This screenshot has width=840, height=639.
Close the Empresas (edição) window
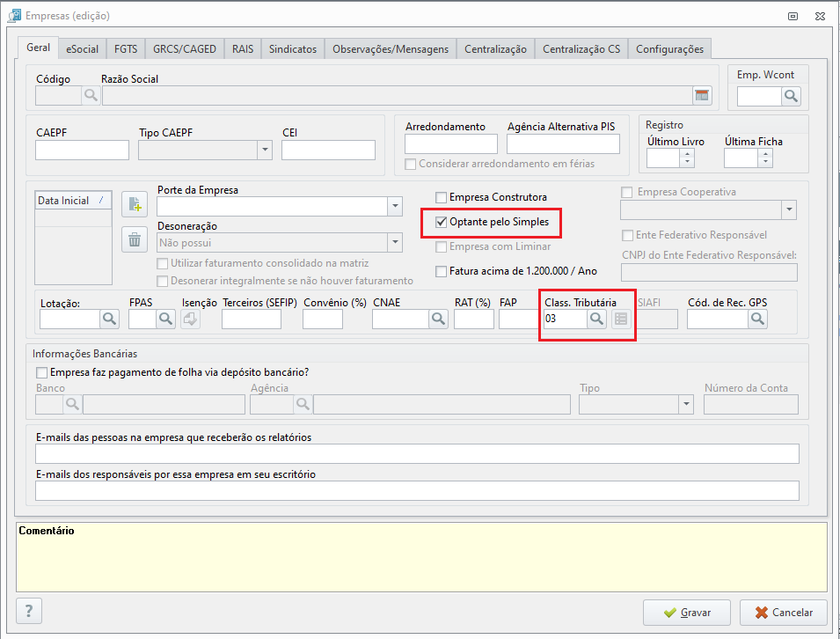point(820,16)
